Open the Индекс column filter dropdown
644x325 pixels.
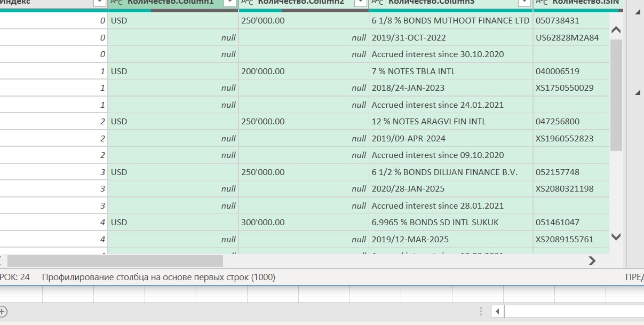click(x=99, y=3)
